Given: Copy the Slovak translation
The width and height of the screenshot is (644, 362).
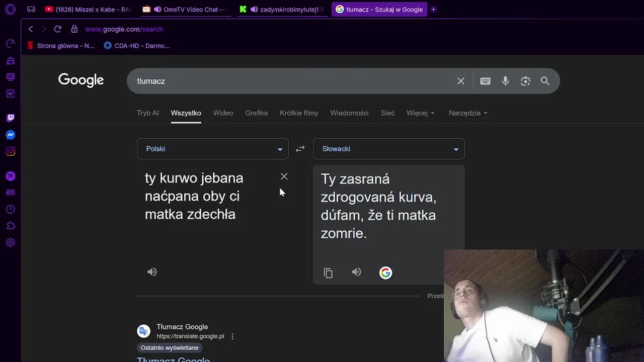Looking at the screenshot, I should point(328,273).
